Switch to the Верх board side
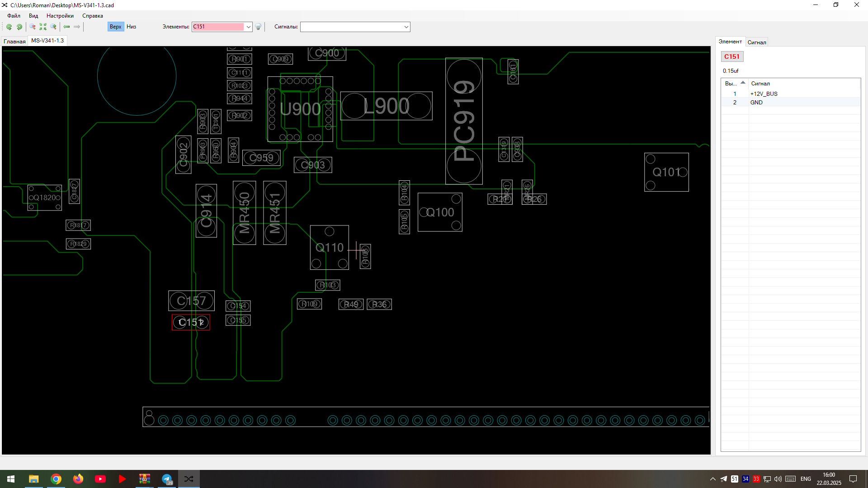 [x=115, y=27]
